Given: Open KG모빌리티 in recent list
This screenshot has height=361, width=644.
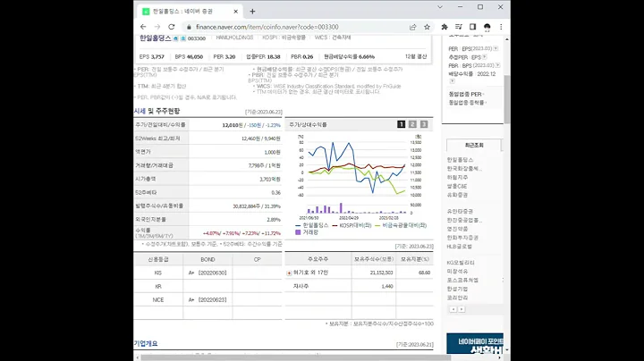Looking at the screenshot, I should point(461,263).
